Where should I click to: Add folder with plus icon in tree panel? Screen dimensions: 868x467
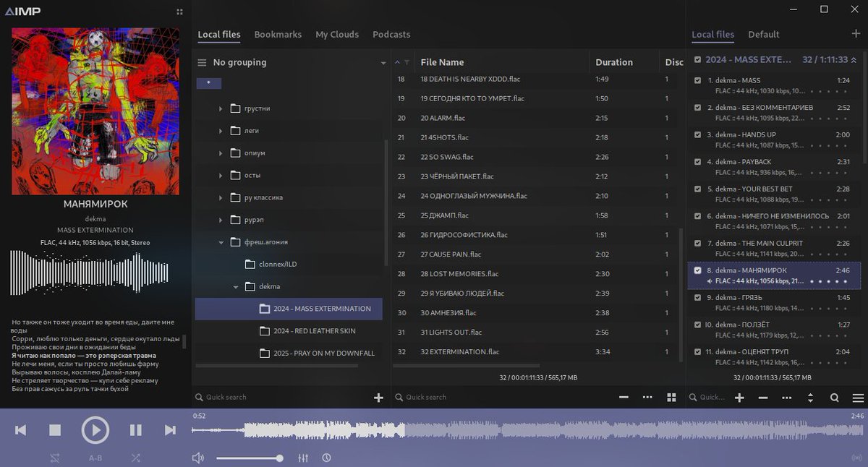point(378,398)
